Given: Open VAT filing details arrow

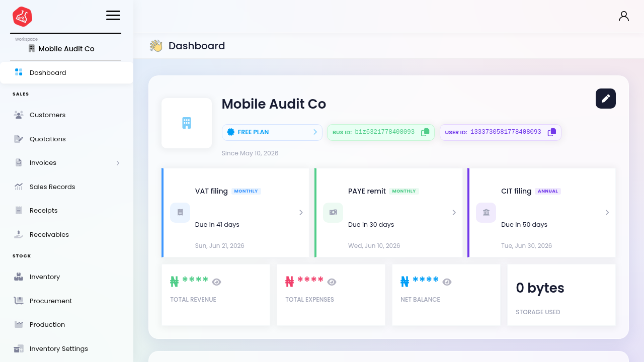Looking at the screenshot, I should click(x=301, y=213).
